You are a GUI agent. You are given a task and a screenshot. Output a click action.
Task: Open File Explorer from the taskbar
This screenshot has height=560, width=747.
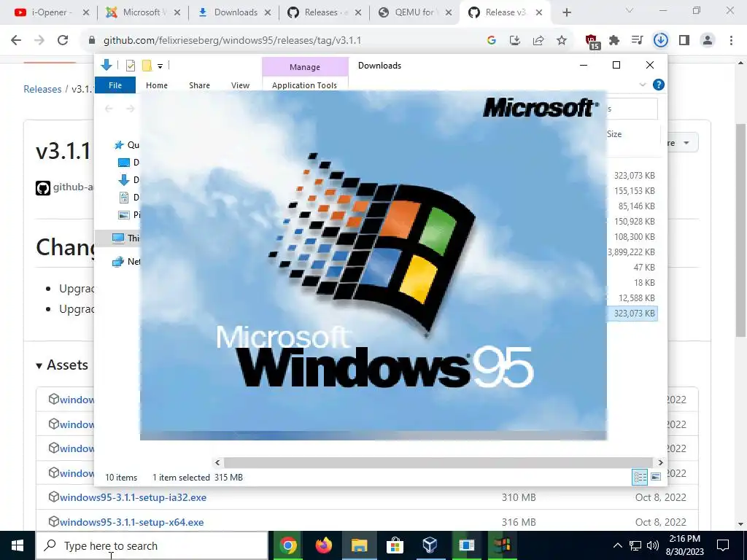coord(359,545)
